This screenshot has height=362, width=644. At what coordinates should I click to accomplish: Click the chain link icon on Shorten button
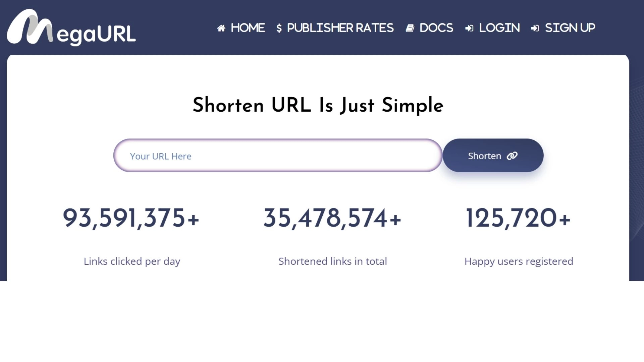512,156
